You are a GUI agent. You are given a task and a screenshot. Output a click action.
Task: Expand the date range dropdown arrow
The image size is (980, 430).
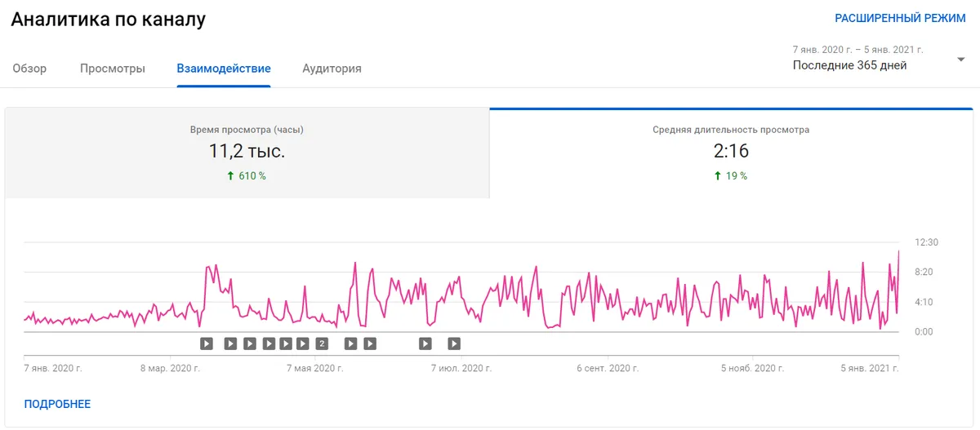(961, 60)
